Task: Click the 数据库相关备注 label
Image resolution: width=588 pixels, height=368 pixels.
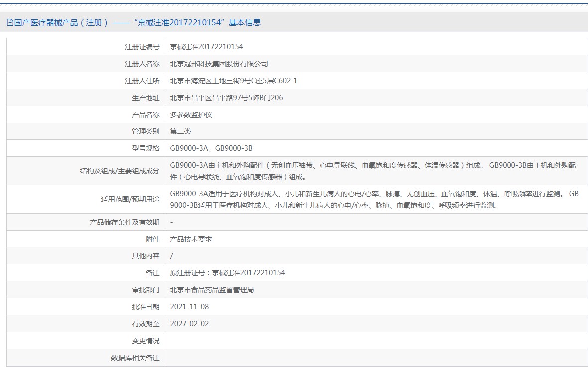Action: click(x=135, y=358)
